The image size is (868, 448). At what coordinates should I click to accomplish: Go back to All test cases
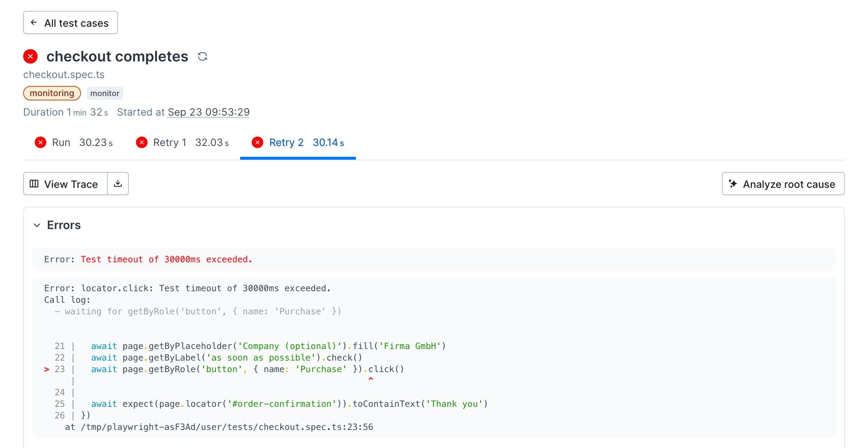(x=71, y=23)
